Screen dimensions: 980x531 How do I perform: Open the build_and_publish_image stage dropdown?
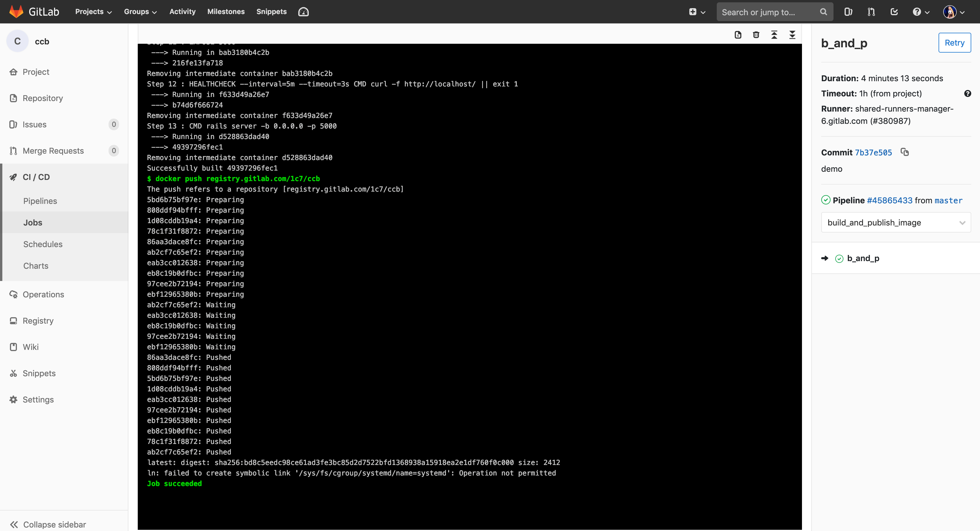(x=896, y=222)
